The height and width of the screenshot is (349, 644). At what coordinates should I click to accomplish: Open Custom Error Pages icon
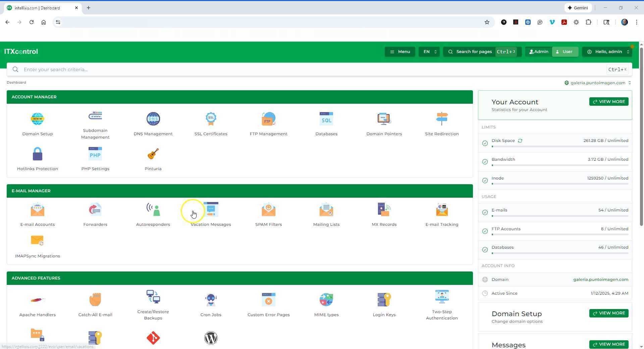(268, 300)
